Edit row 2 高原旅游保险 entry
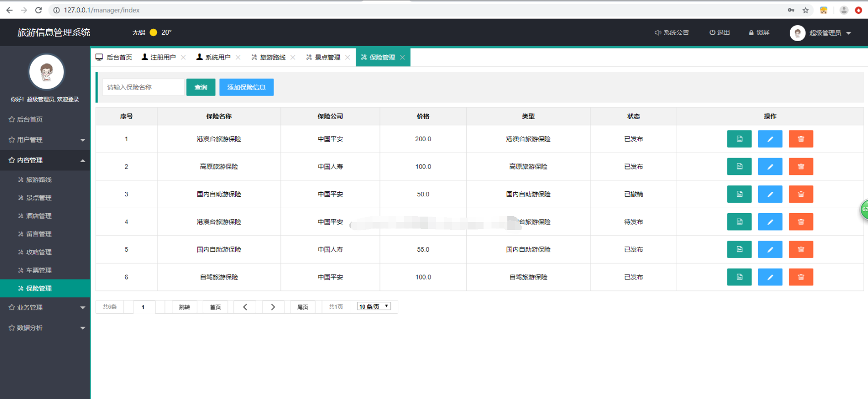The width and height of the screenshot is (868, 399). 770,167
